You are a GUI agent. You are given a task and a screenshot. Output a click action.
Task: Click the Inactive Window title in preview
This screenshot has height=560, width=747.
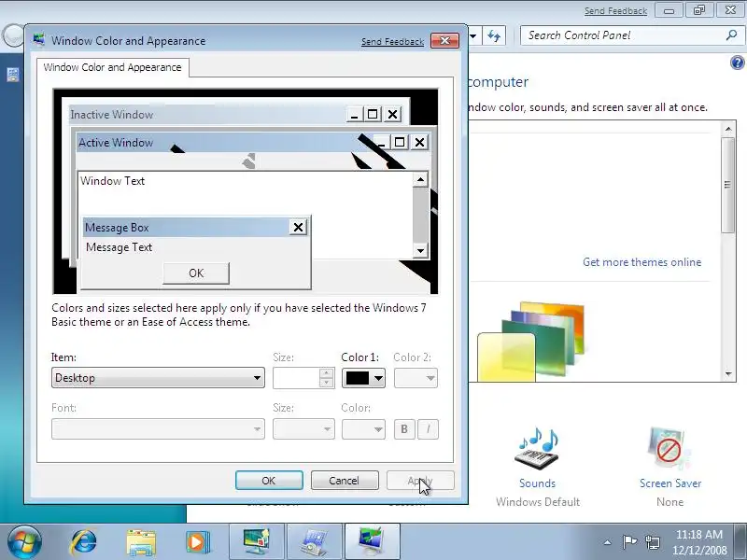[x=111, y=114]
